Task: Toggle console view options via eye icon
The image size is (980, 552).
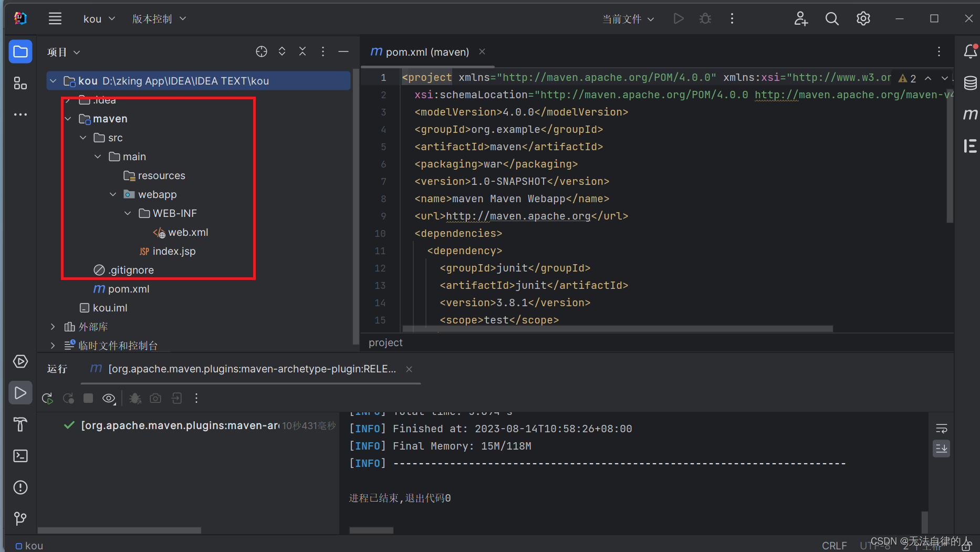Action: coord(109,398)
